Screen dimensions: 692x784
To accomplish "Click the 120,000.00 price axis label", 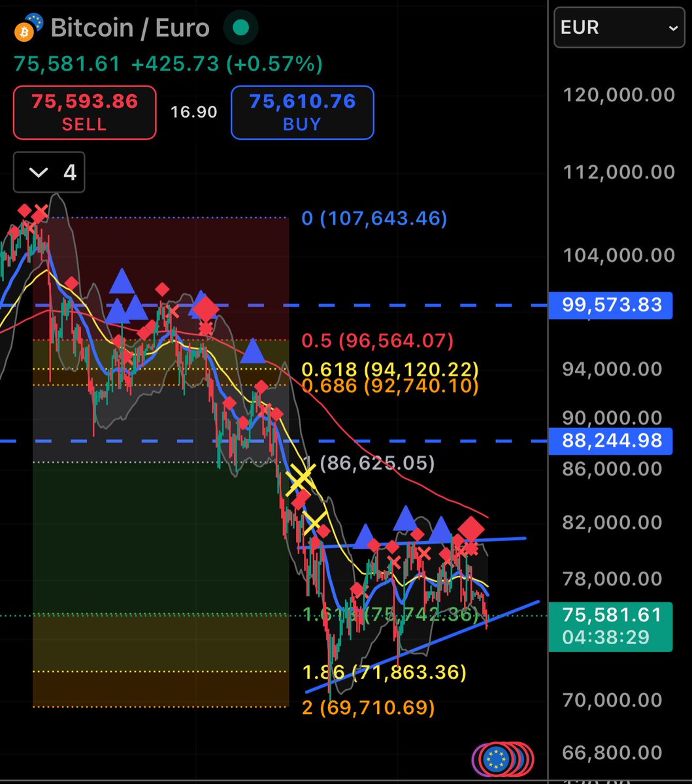I will point(619,95).
